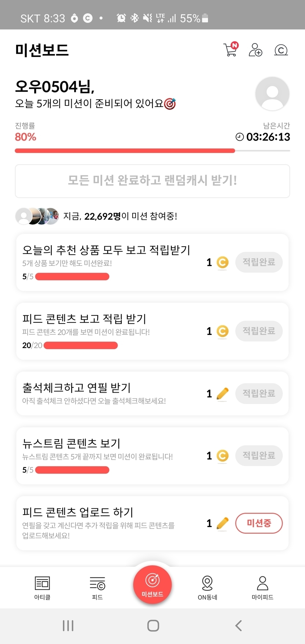
Task: Tap the pencil icon on 피드 콘텐츠 업로드 하기
Action: point(222,523)
